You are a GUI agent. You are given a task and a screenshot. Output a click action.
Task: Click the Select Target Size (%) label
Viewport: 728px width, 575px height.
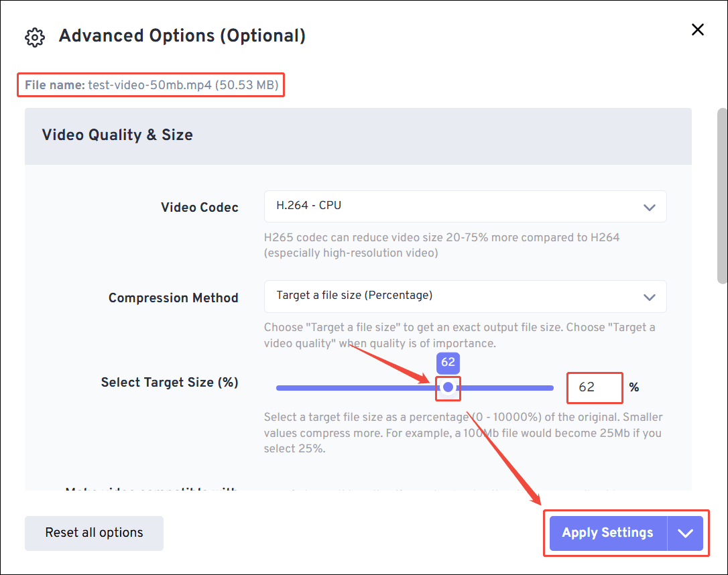(170, 383)
